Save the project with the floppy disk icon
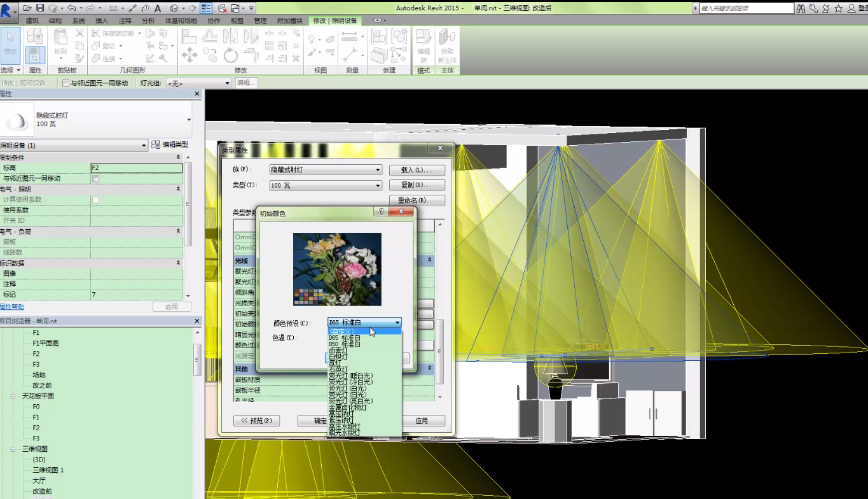This screenshot has width=868, height=499. (40, 8)
